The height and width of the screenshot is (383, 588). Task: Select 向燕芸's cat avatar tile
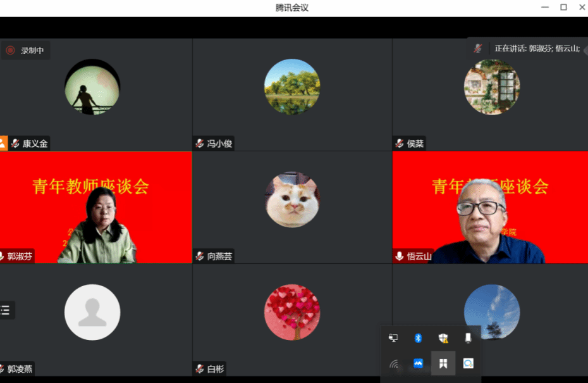[292, 200]
